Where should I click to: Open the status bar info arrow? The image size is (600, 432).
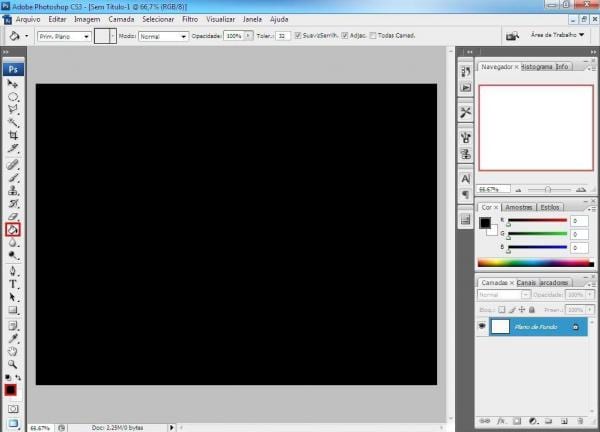coord(171,427)
